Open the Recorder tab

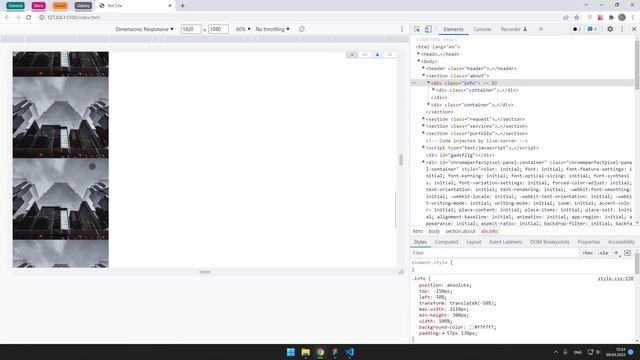click(513, 29)
